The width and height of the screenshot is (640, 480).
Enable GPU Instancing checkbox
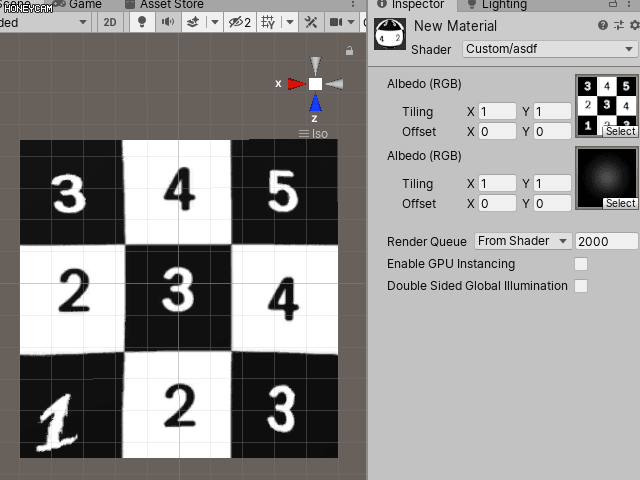(581, 264)
